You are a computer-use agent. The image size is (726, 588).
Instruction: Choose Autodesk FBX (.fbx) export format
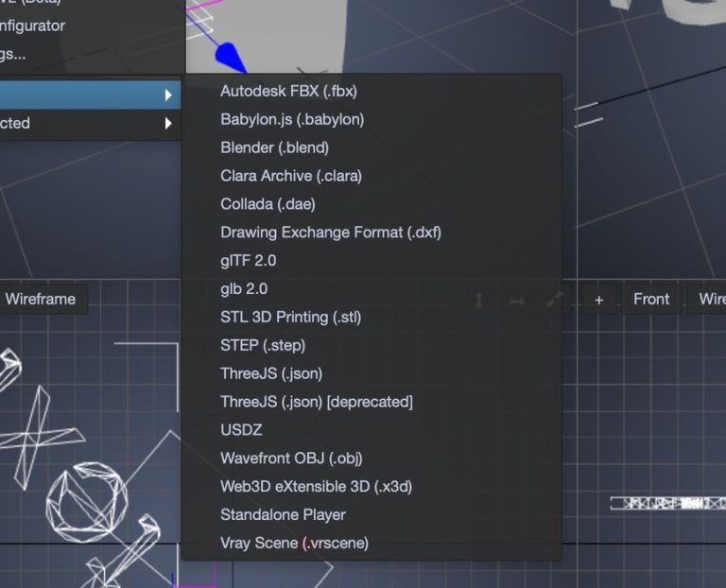[288, 91]
